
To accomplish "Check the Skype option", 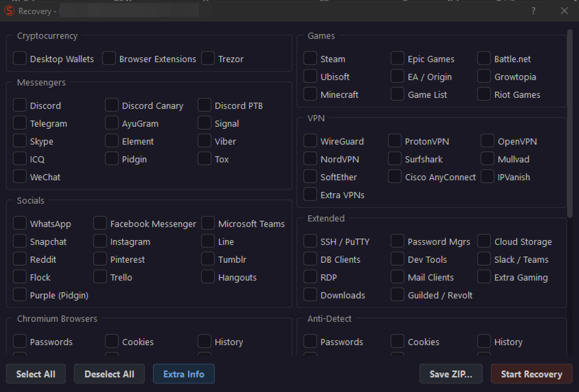I will point(20,141).
